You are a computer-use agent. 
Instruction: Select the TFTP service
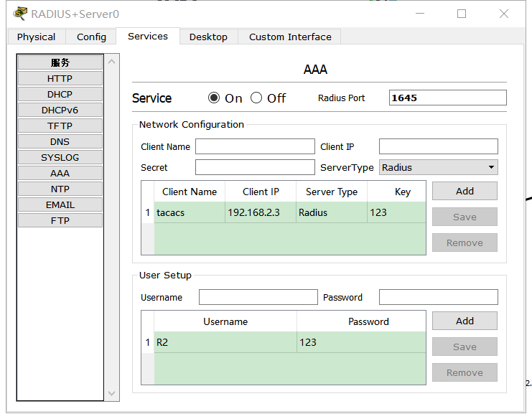pos(60,126)
